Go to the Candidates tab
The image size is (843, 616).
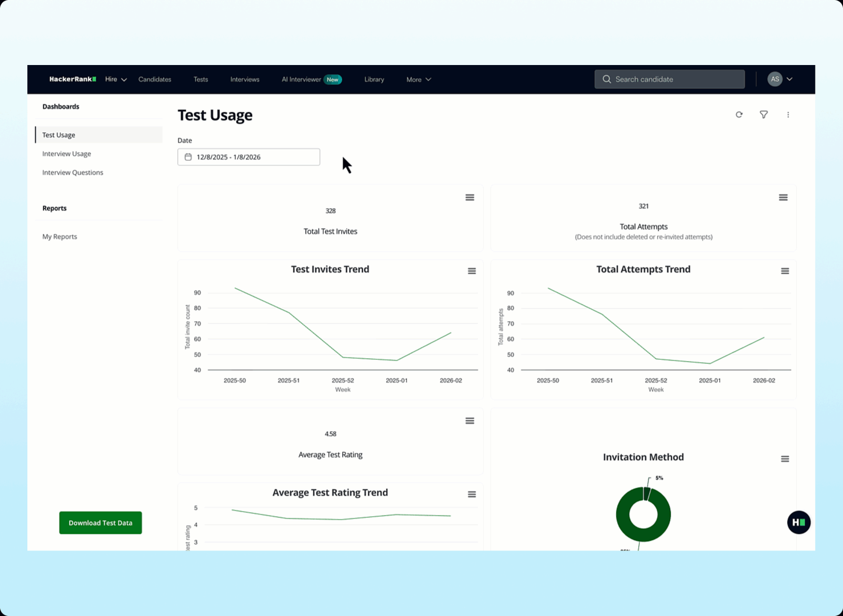[155, 79]
